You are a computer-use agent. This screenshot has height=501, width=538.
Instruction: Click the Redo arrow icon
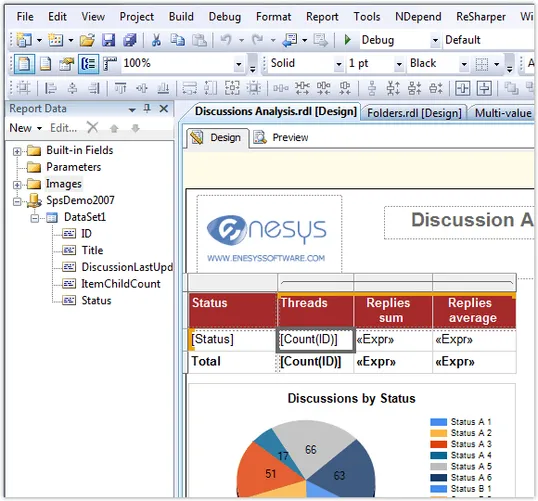click(x=257, y=40)
